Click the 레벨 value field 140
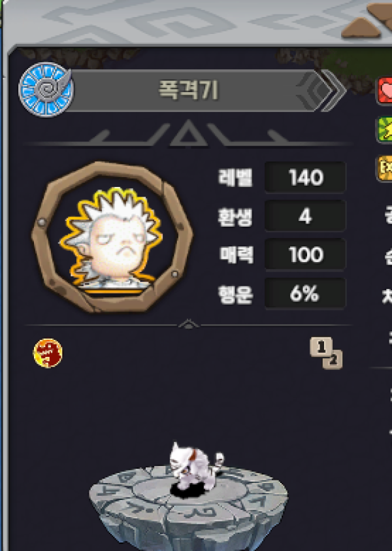392x551 pixels. pos(305,177)
